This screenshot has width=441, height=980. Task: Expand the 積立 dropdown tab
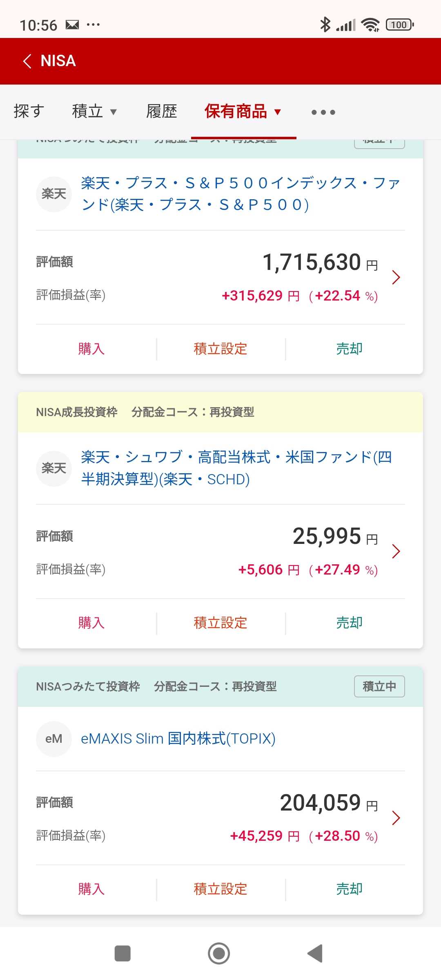pyautogui.click(x=94, y=111)
